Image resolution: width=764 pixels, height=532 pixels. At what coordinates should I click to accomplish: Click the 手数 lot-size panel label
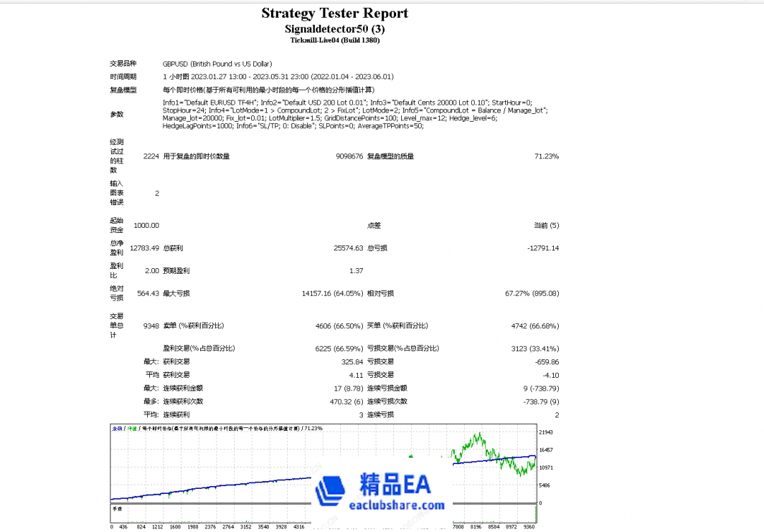pyautogui.click(x=117, y=509)
